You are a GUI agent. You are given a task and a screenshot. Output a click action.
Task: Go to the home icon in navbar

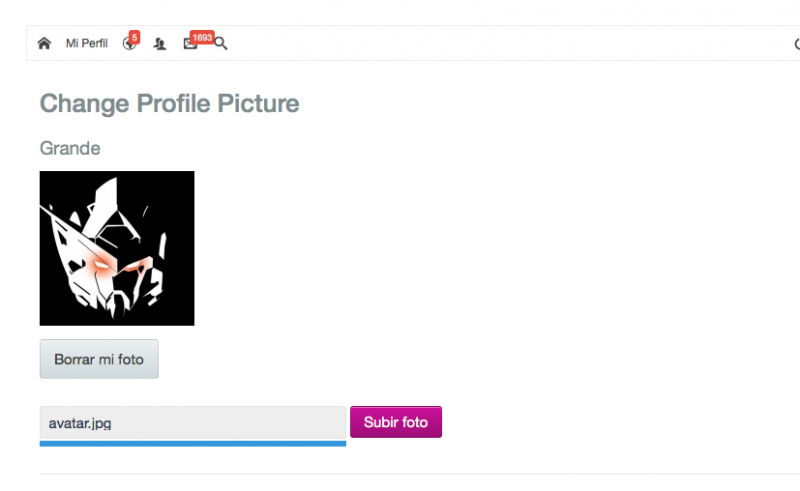[x=44, y=43]
